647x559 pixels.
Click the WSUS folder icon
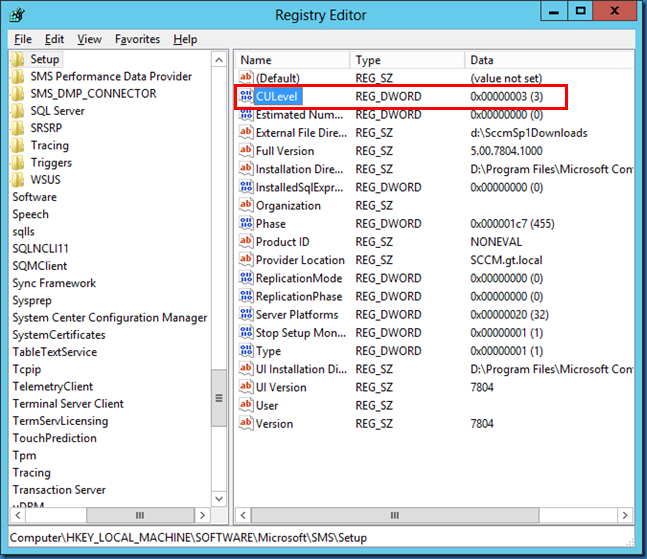pos(18,180)
